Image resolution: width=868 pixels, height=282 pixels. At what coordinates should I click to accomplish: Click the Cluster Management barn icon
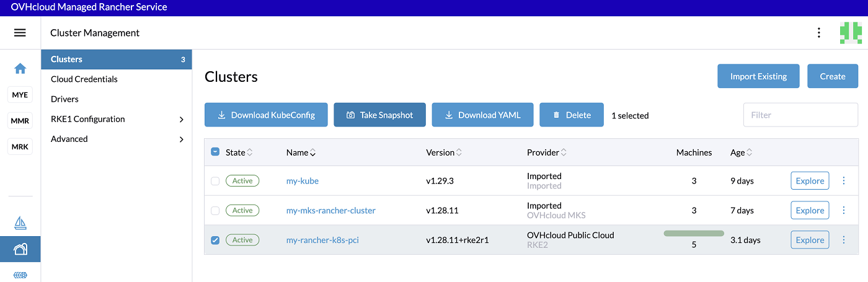pos(20,249)
